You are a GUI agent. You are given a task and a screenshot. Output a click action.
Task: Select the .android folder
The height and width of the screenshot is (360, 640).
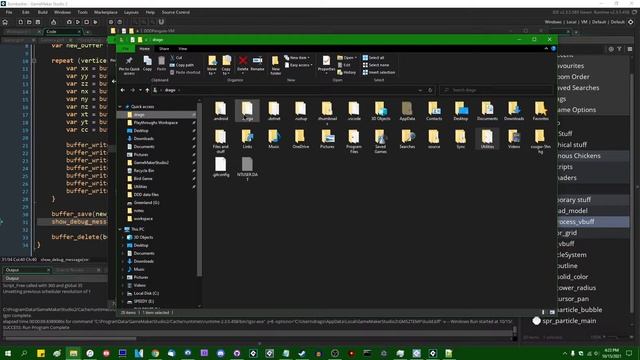pos(220,111)
